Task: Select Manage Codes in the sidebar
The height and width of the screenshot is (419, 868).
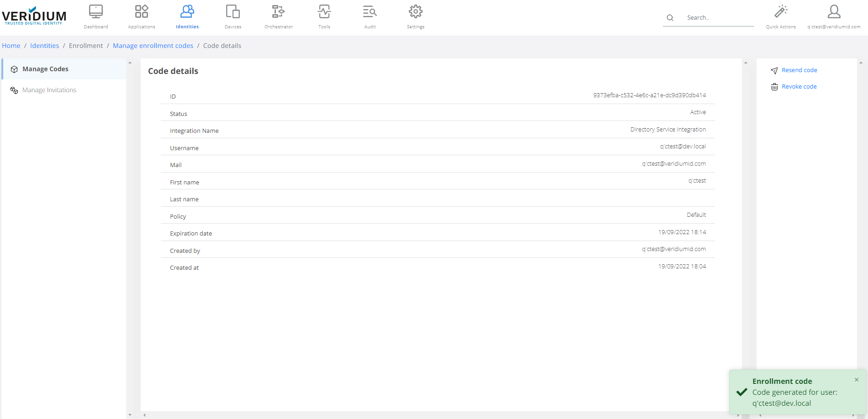Action: [x=45, y=69]
